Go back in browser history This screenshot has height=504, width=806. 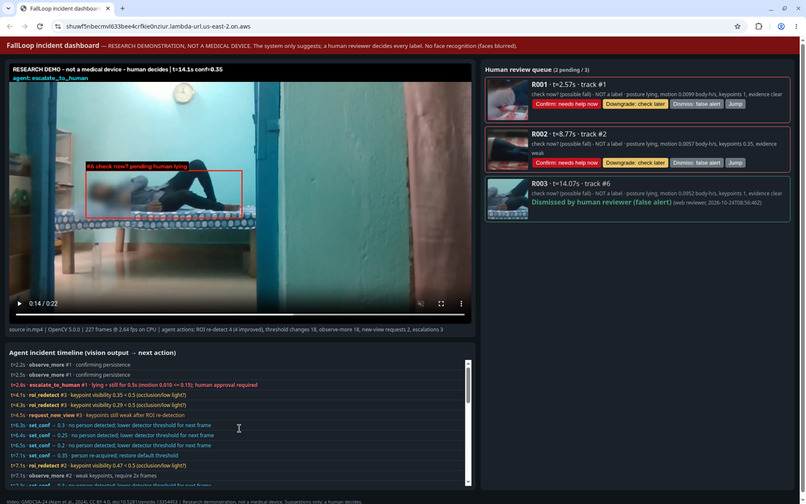(9, 26)
